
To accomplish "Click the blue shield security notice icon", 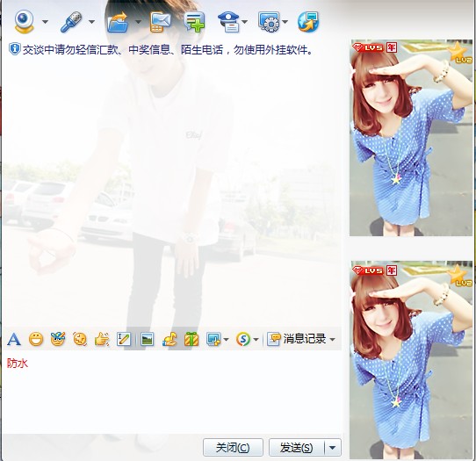I will [x=14, y=49].
